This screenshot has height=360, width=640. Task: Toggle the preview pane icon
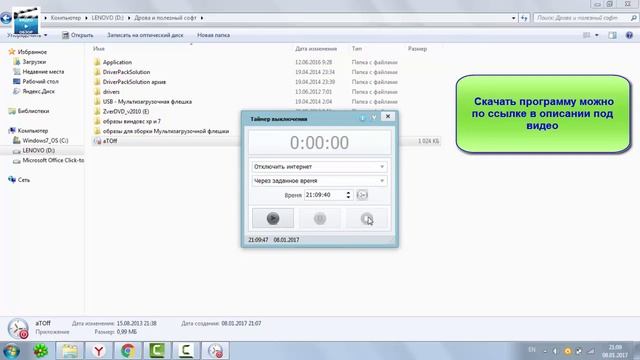coord(612,35)
